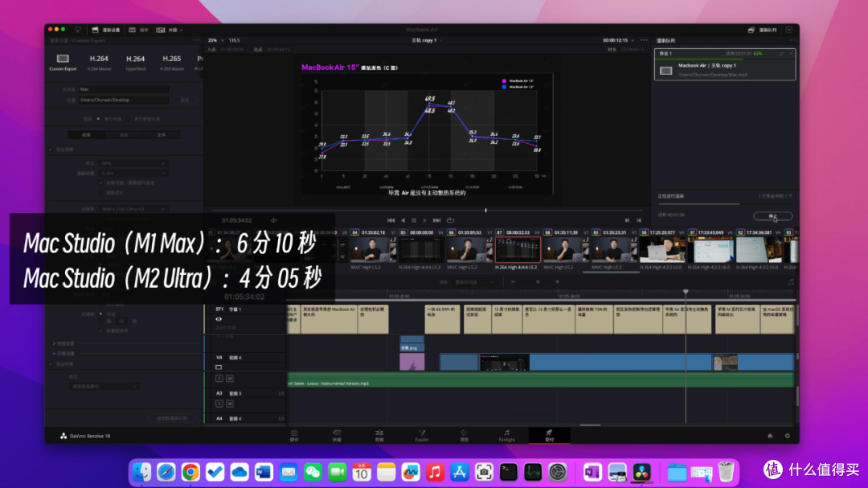This screenshot has width=868, height=488.
Task: Click the Stop button in render queue
Action: [774, 216]
